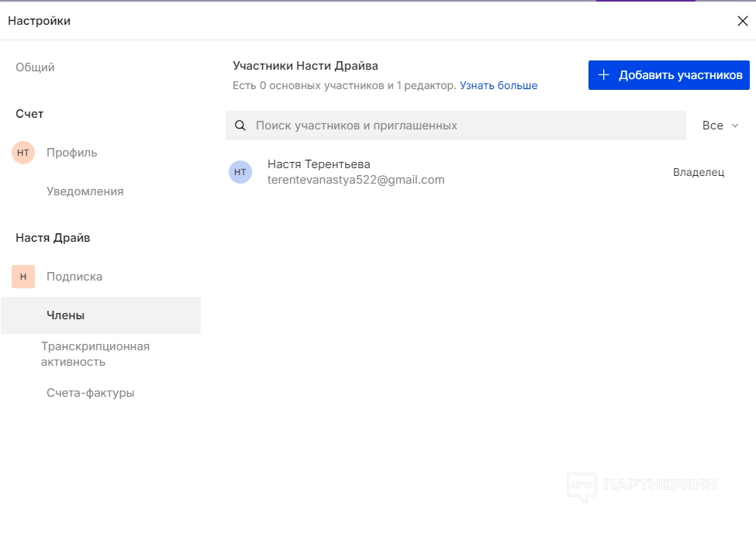The width and height of the screenshot is (756, 544).
Task: Click the member name Настя Терентьева
Action: (x=319, y=164)
